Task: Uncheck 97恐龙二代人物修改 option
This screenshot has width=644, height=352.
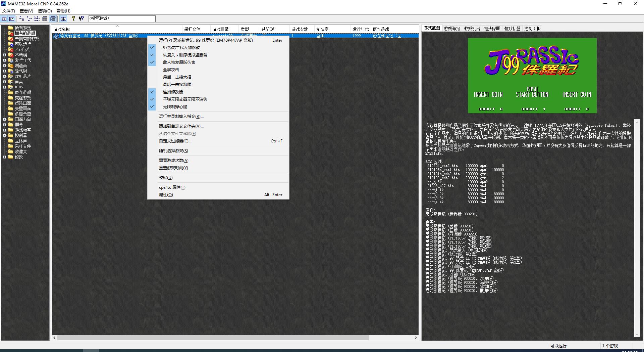Action: 181,48
